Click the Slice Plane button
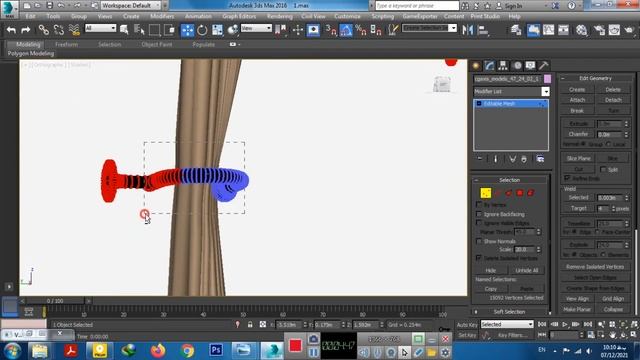This screenshot has width=640, height=360. [x=578, y=158]
